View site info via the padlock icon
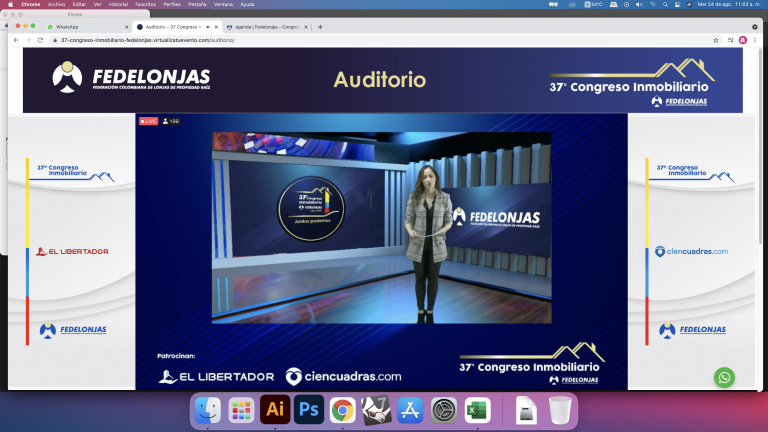This screenshot has width=768, height=432. (x=55, y=40)
